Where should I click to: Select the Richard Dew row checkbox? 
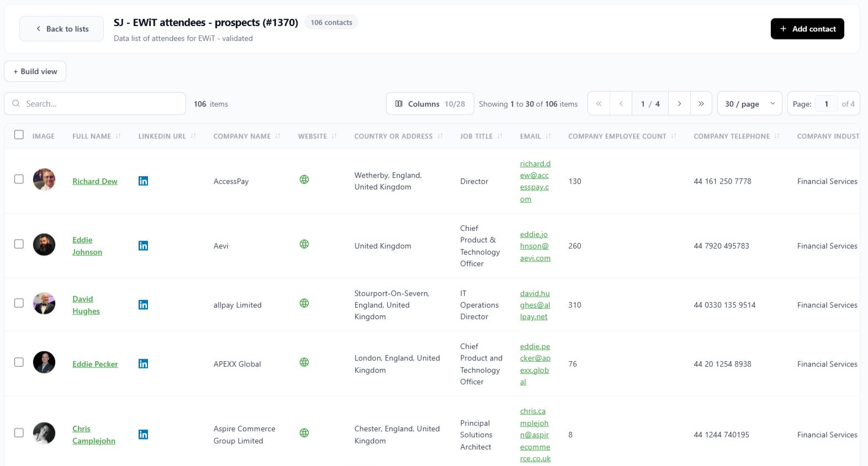click(19, 179)
